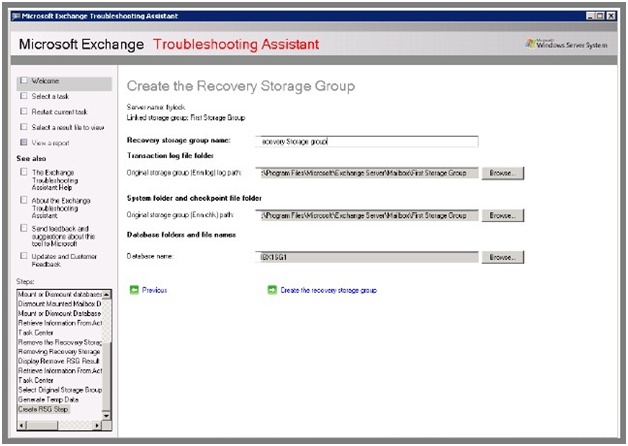Close the Troubleshooting Assistant window
Screen dimensions: 628x446
[610, 16]
